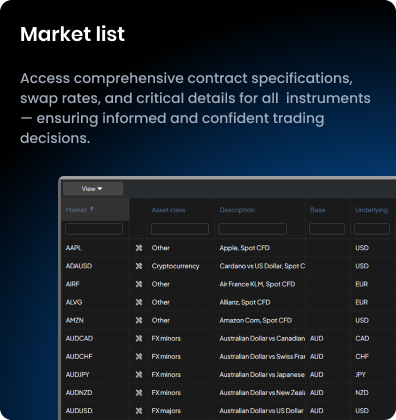
Task: Click the Market filter input field
Action: 94,229
